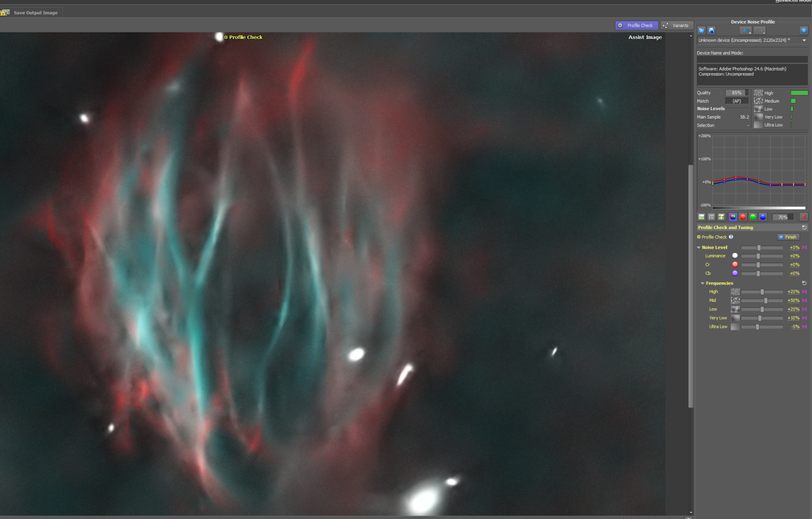Image resolution: width=812 pixels, height=519 pixels.
Task: Click magenta marker beside Noise Level +5%
Action: tap(804, 247)
